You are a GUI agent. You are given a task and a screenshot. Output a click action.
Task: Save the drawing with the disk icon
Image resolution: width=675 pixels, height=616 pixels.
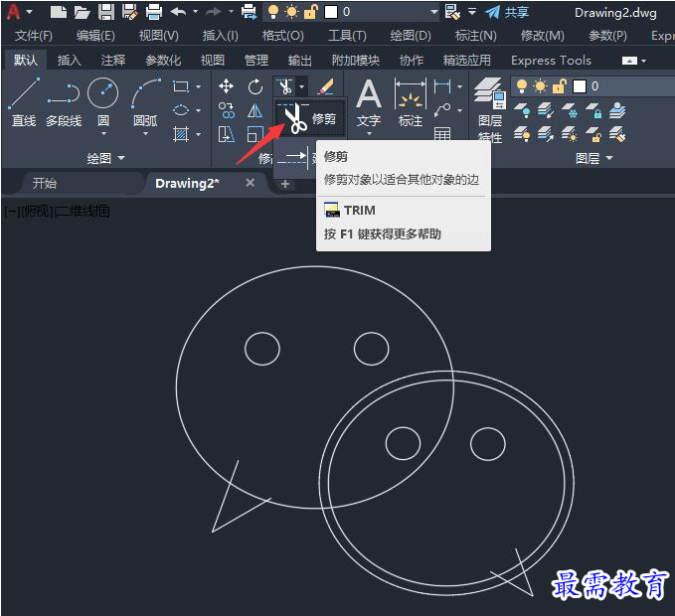(x=106, y=12)
